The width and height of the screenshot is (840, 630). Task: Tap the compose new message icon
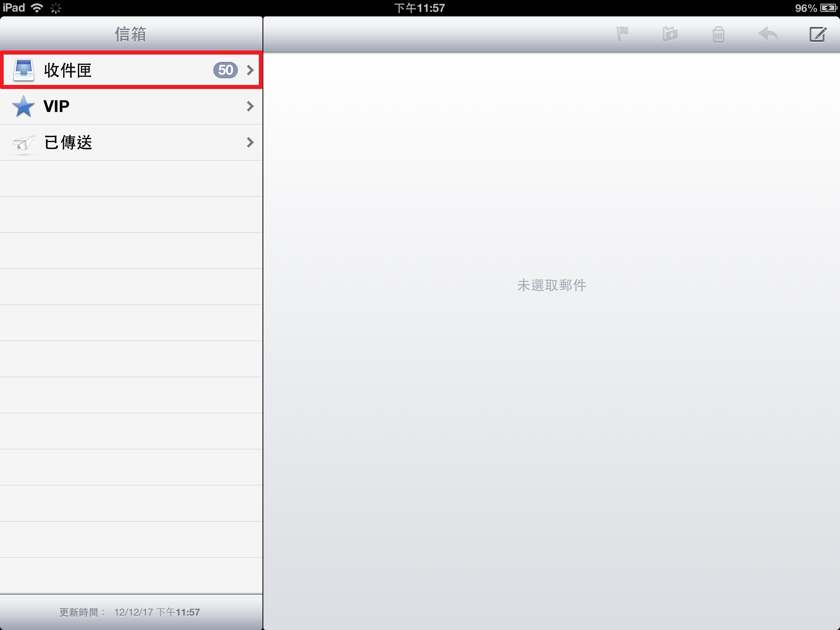(817, 34)
